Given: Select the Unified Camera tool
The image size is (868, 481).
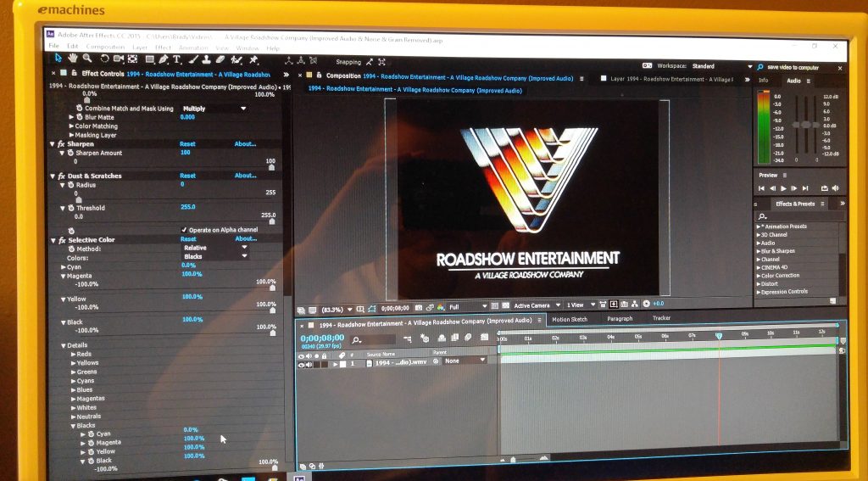Looking at the screenshot, I should pyautogui.click(x=119, y=59).
